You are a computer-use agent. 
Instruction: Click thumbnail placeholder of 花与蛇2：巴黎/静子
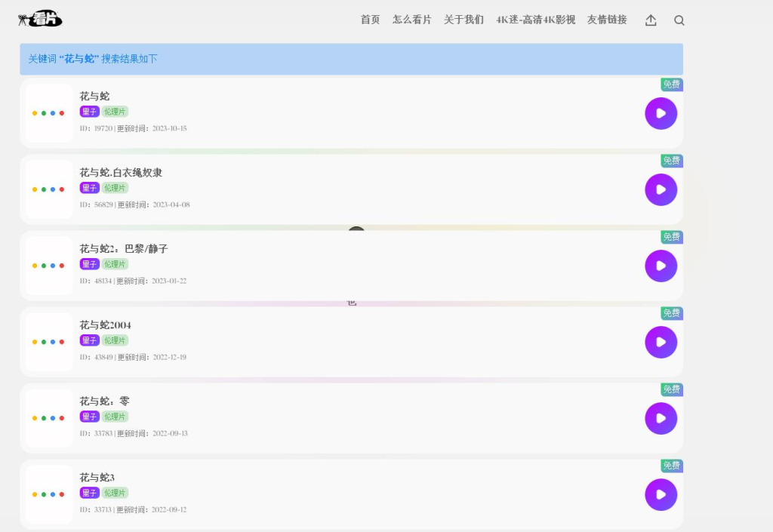tap(49, 266)
